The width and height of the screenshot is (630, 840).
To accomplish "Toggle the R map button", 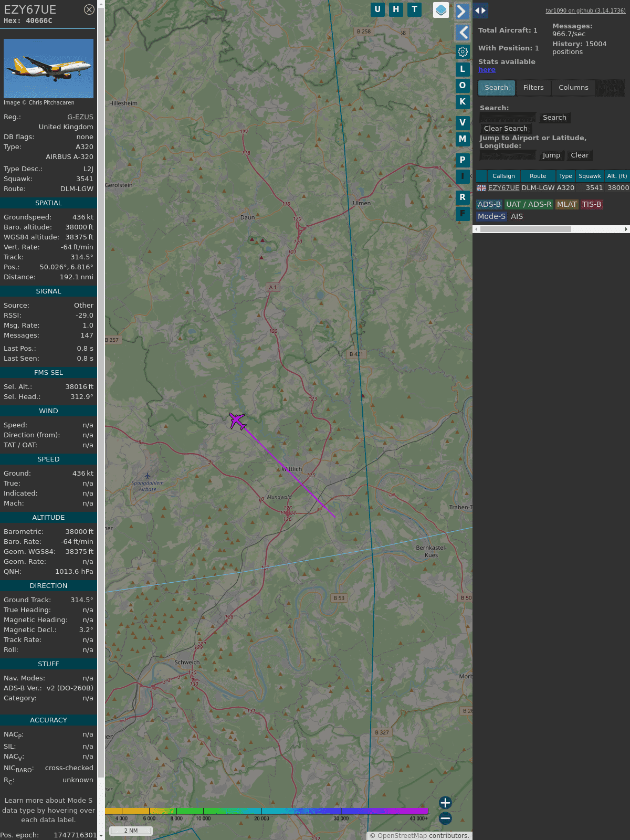I will pyautogui.click(x=463, y=197).
